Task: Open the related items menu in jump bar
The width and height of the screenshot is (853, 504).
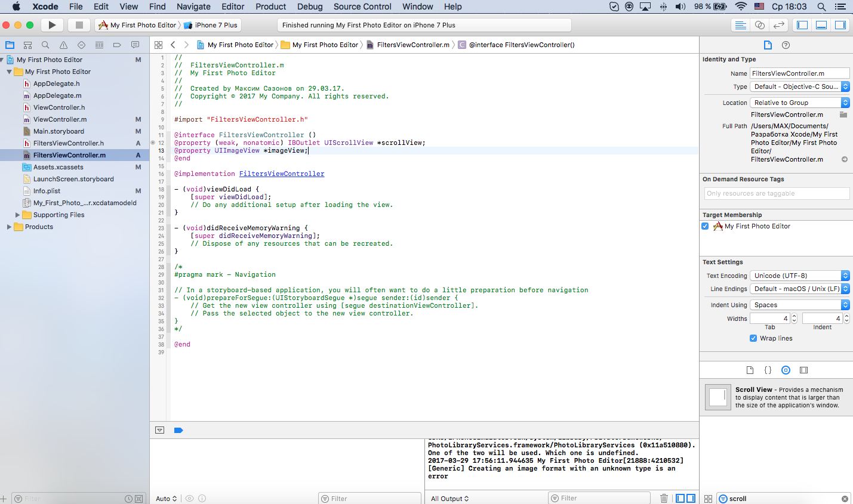Action: (x=158, y=45)
